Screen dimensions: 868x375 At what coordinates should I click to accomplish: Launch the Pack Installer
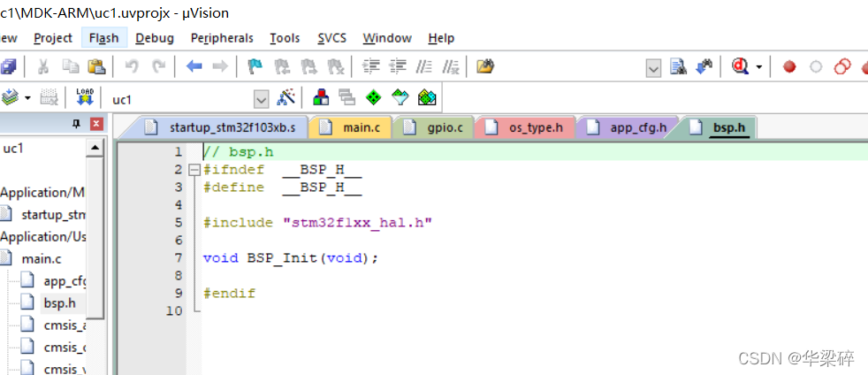point(427,98)
